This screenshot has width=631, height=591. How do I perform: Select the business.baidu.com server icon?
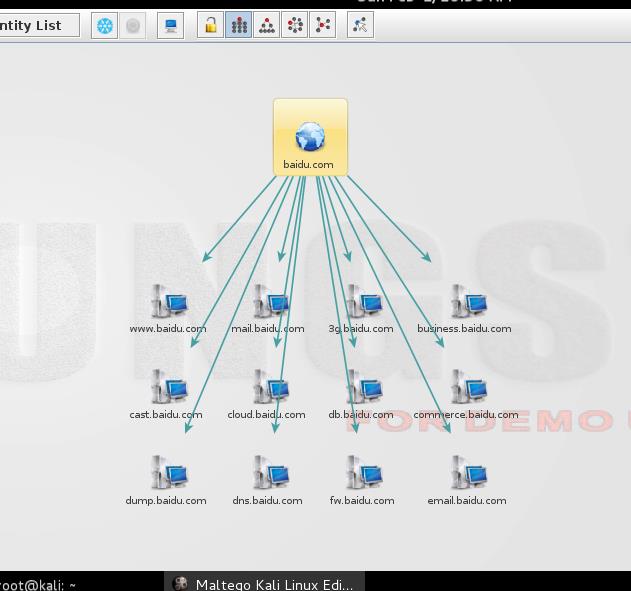point(468,301)
